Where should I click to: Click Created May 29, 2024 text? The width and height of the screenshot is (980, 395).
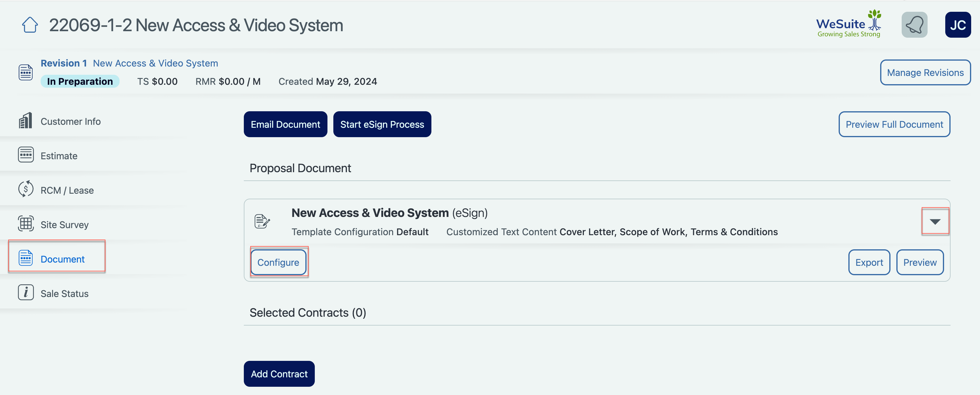(x=327, y=81)
